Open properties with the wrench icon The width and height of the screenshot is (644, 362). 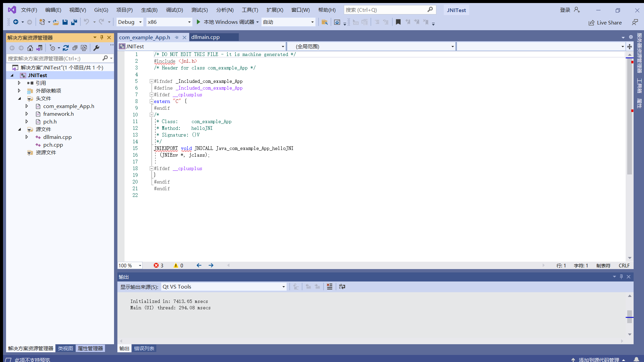point(96,48)
